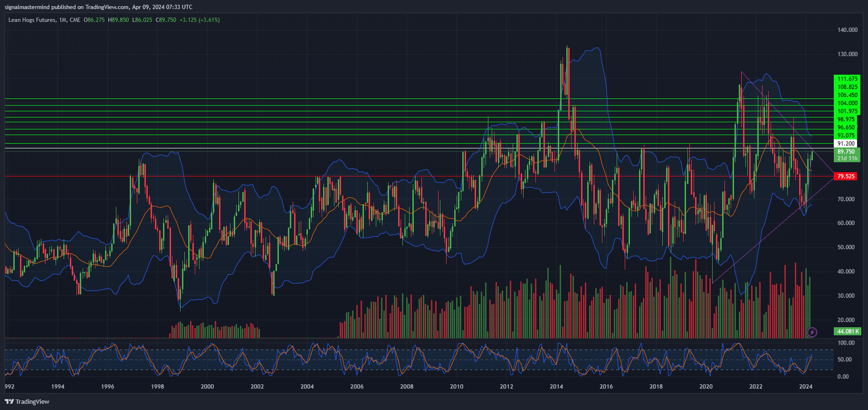Click the 96.650 price level label
The height and width of the screenshot is (410, 868).
click(x=846, y=127)
